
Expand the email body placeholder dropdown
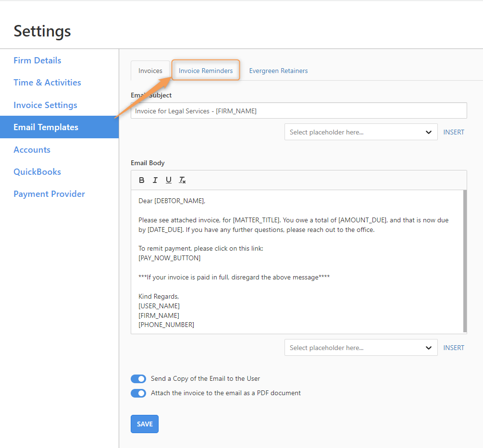[361, 348]
